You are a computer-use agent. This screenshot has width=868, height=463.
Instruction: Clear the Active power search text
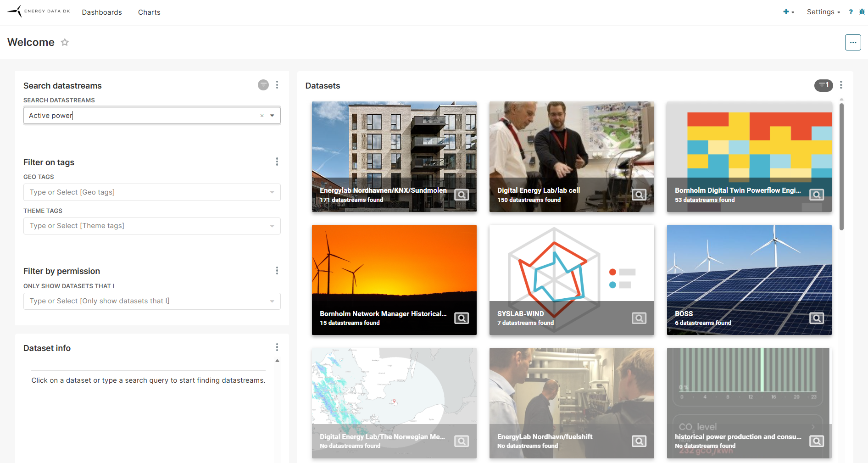click(x=262, y=116)
